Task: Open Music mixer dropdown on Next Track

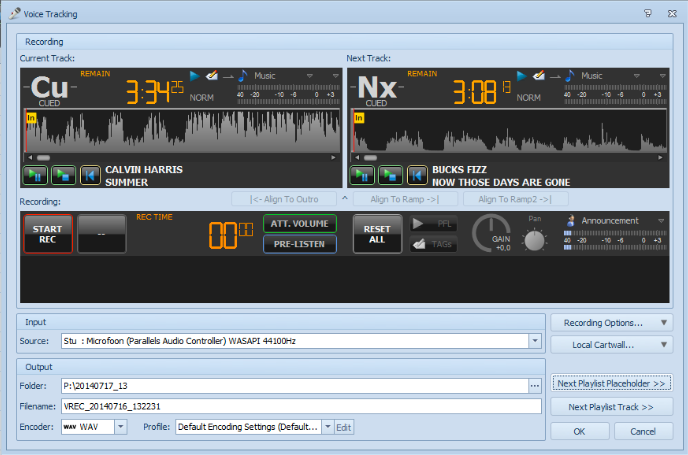Action: pos(637,76)
